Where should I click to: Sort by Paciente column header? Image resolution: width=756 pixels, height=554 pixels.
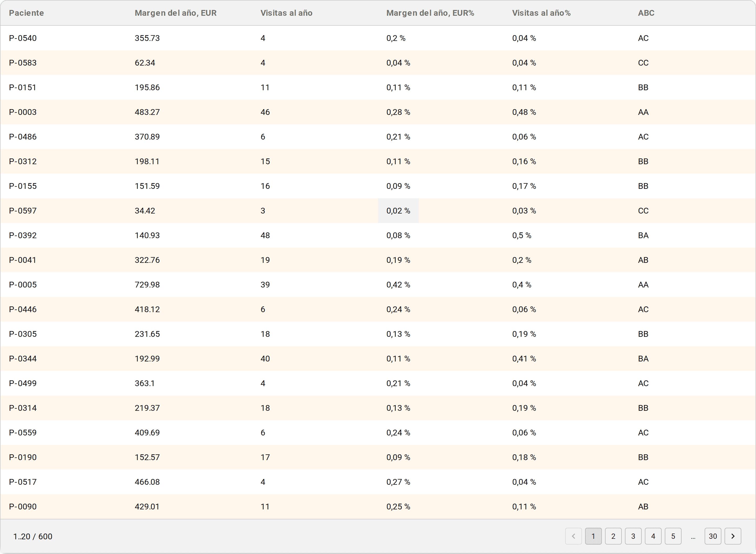coord(26,13)
